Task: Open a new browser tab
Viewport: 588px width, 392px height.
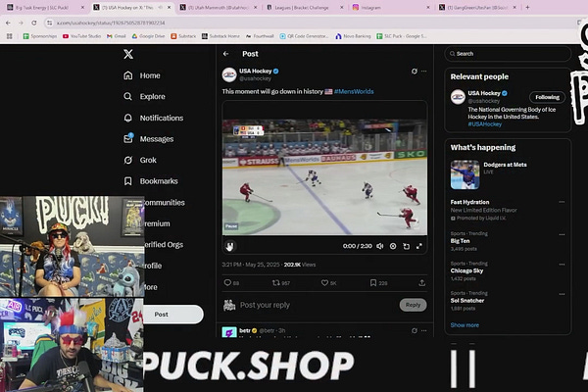Action: (527, 7)
